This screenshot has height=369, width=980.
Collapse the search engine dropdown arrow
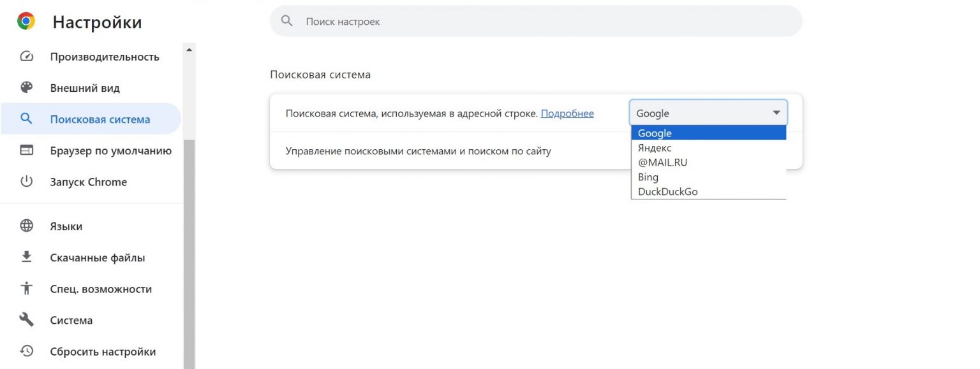[776, 113]
